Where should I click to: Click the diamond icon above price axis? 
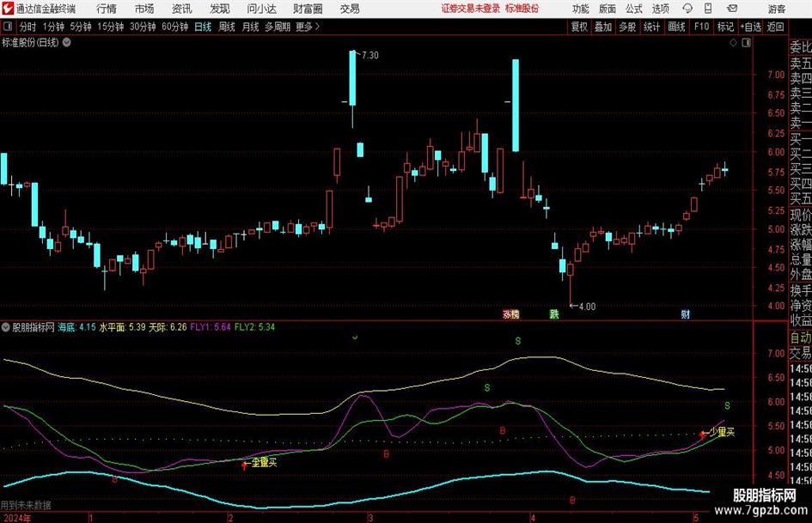[x=733, y=43]
